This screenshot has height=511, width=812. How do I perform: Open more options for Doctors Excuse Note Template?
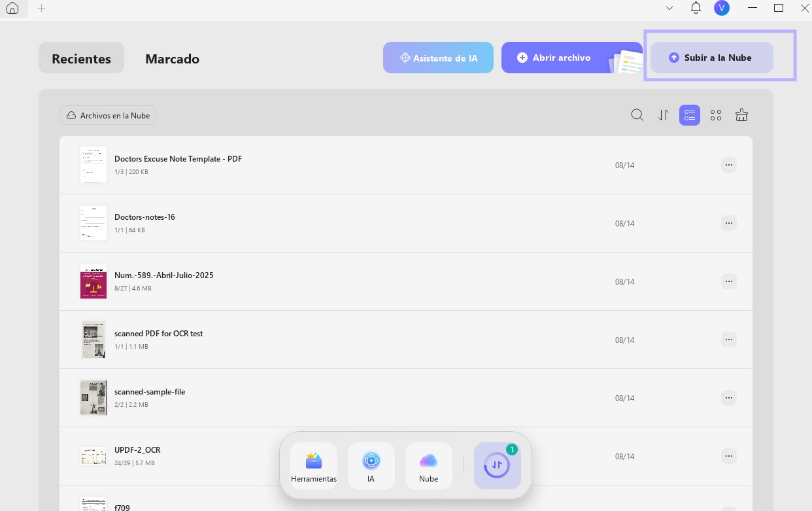[729, 165]
